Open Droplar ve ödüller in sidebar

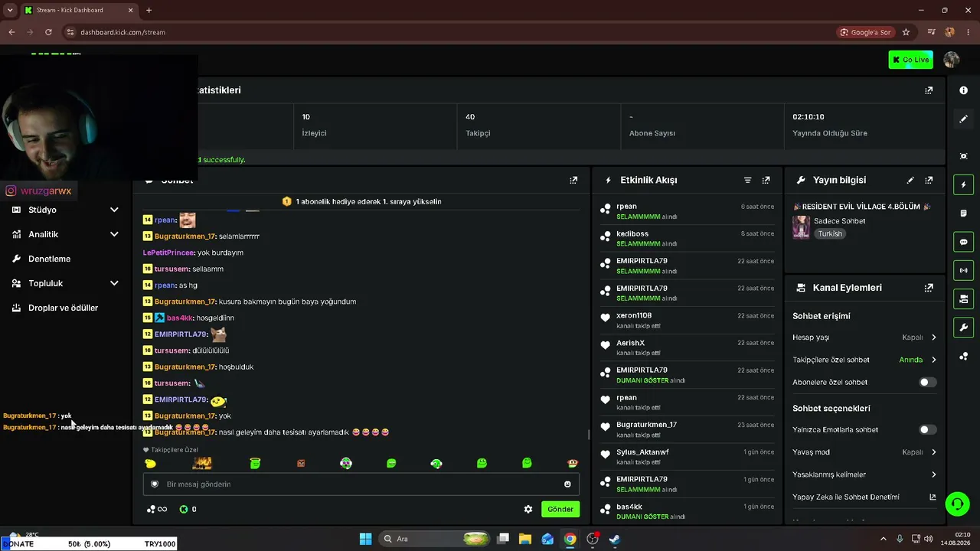point(63,308)
